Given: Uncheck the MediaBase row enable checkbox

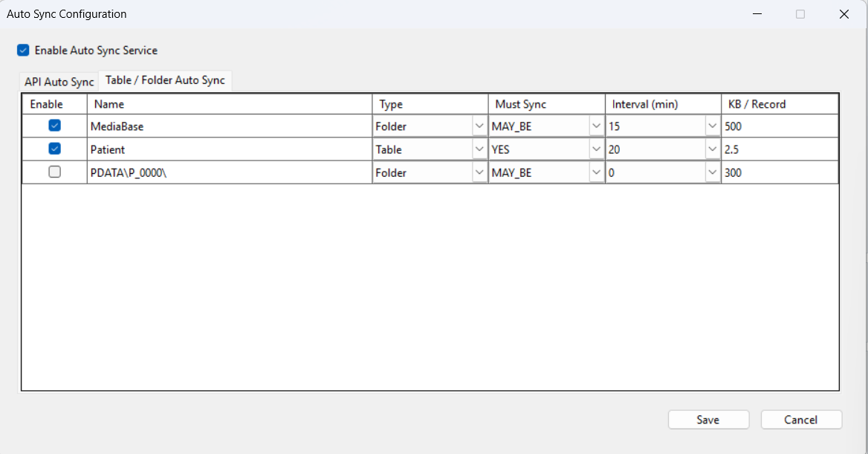Looking at the screenshot, I should (54, 126).
